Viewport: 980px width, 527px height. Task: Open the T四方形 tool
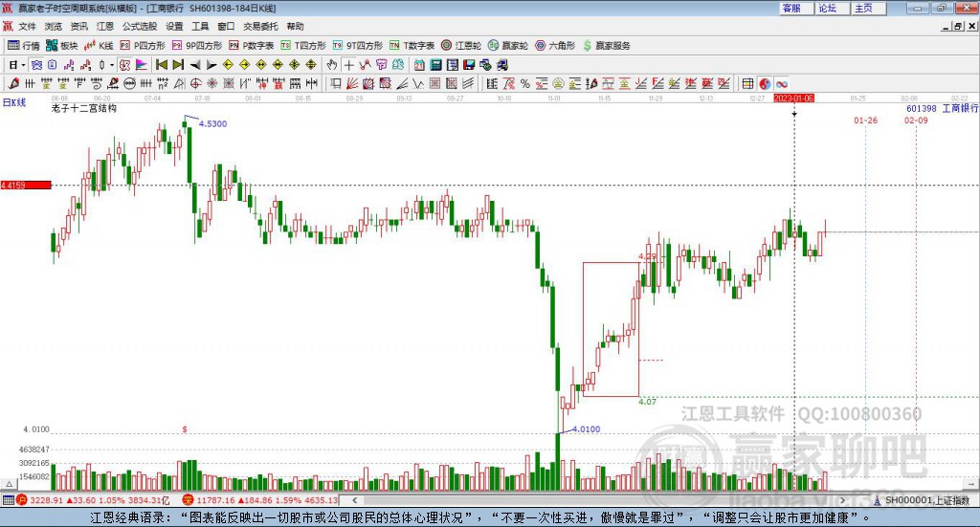[x=303, y=46]
